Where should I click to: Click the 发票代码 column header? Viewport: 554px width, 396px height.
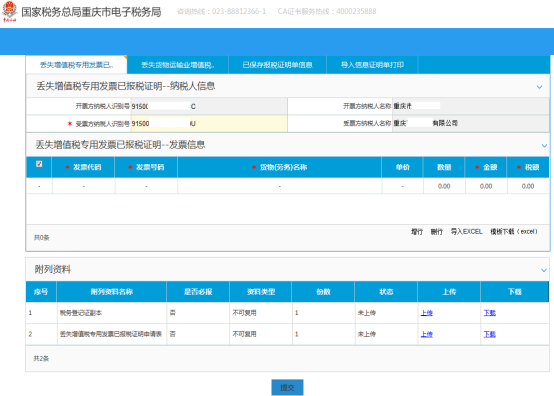coord(83,167)
